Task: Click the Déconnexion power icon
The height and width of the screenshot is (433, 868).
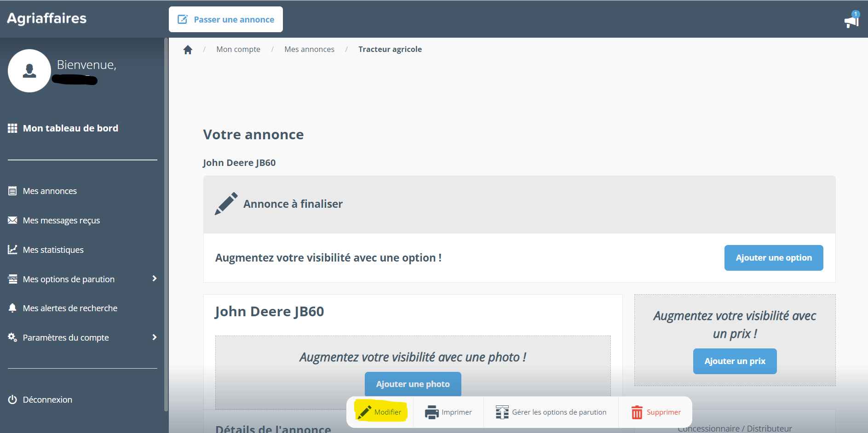Action: pyautogui.click(x=12, y=400)
